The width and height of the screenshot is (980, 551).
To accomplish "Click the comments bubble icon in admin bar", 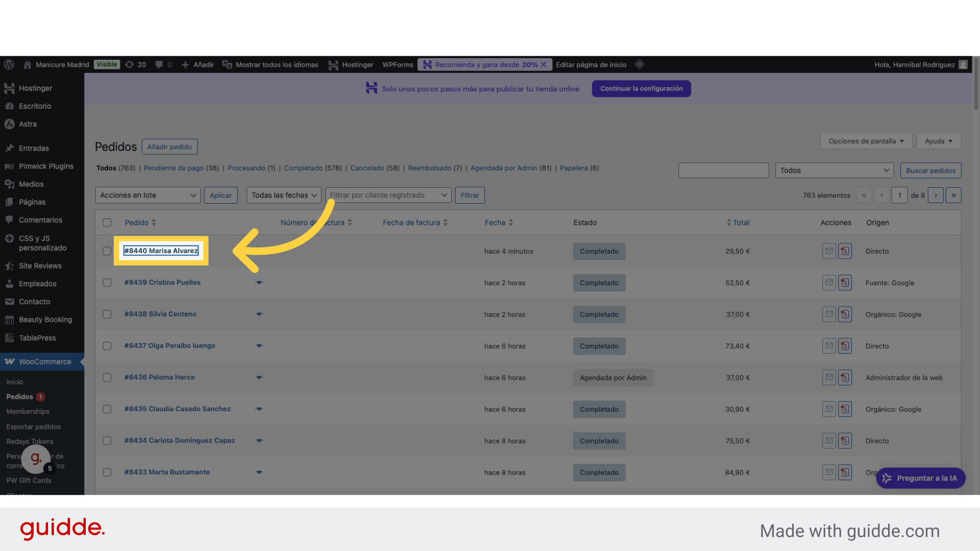I will [x=159, y=65].
